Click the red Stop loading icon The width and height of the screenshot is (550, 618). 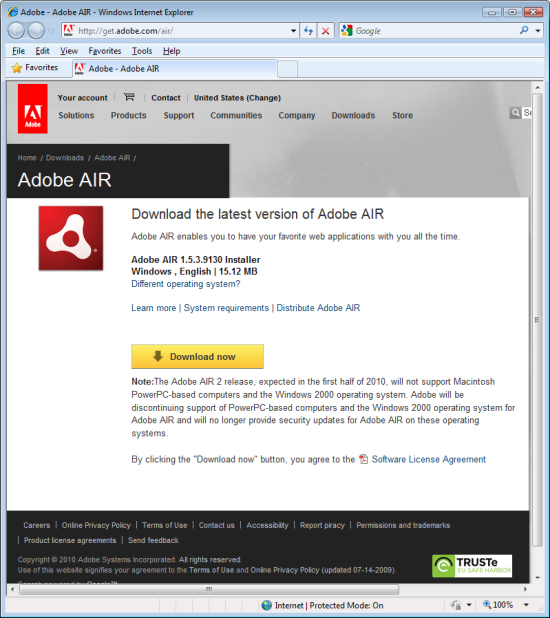[x=325, y=31]
